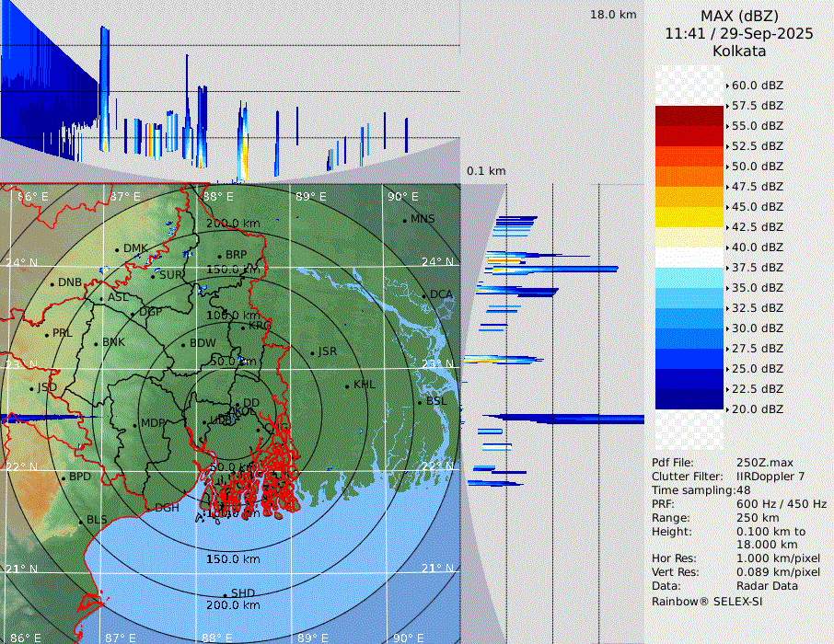Select the Kolkata radar site label
Screen dimensions: 834x644
tap(739, 51)
